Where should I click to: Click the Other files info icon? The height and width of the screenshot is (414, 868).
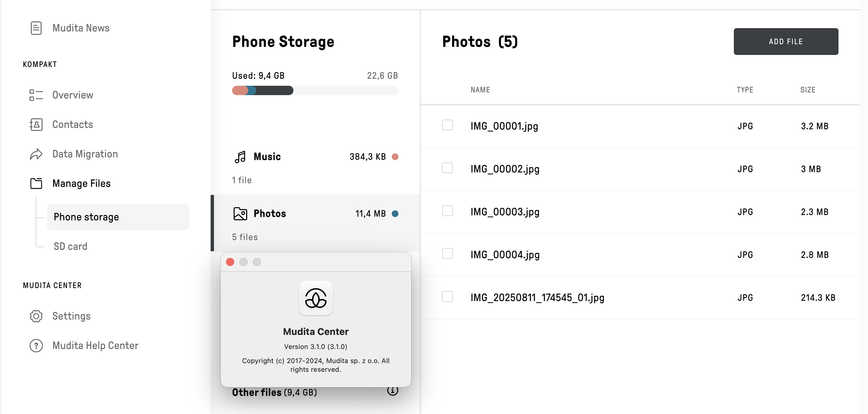pos(392,391)
